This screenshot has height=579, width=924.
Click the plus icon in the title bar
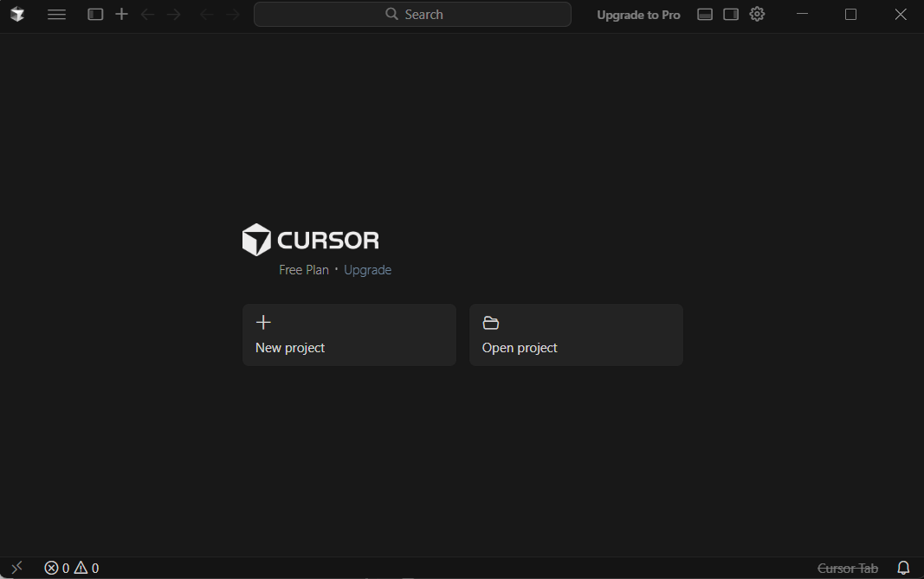(x=121, y=14)
